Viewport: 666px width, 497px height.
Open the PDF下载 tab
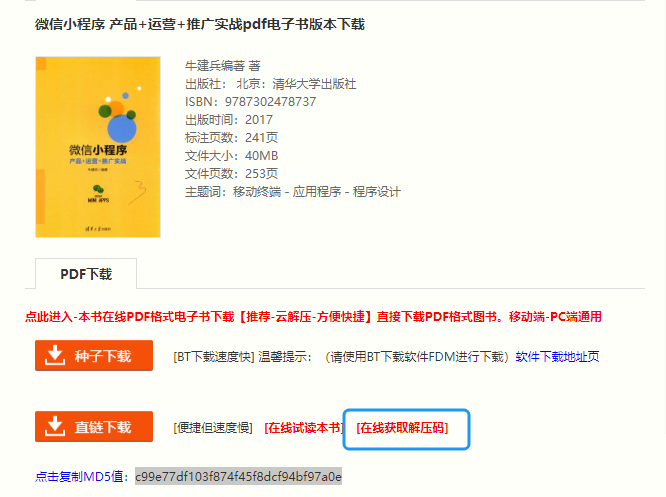tap(86, 274)
